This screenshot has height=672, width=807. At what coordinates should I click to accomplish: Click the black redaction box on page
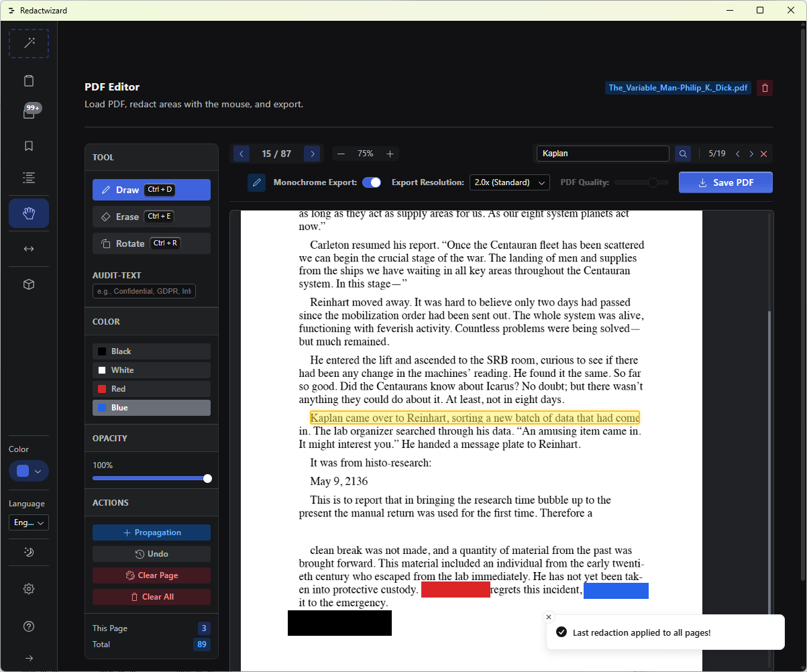pyautogui.click(x=339, y=623)
